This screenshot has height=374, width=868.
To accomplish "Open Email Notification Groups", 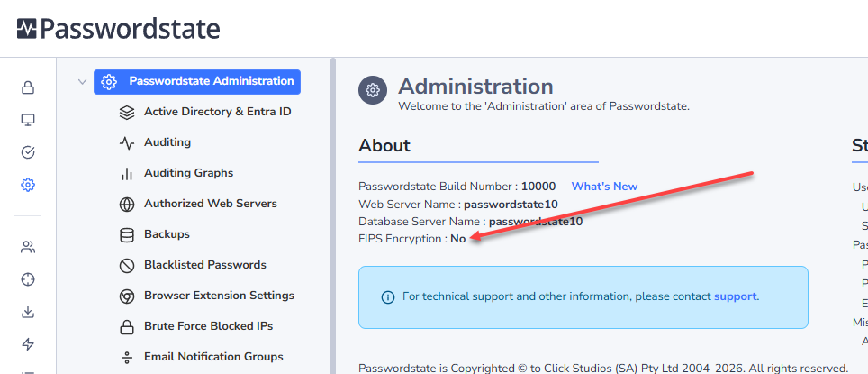I will click(x=213, y=356).
